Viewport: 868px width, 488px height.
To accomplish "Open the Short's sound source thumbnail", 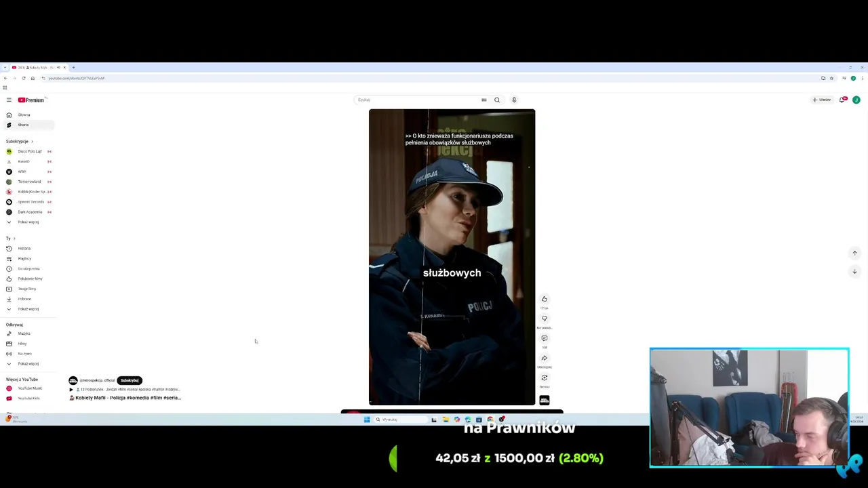I will pos(544,400).
